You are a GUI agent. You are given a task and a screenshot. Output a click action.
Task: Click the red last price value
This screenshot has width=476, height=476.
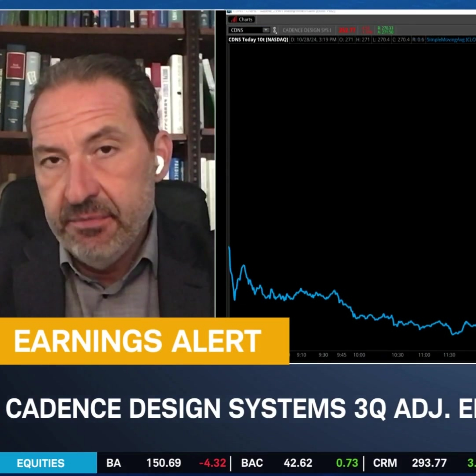(x=347, y=30)
